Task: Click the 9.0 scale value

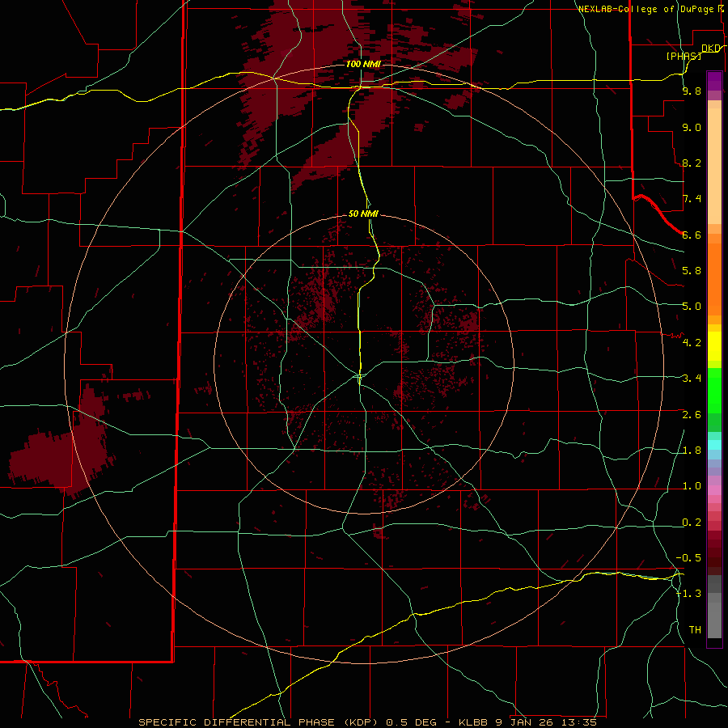Action: (692, 128)
